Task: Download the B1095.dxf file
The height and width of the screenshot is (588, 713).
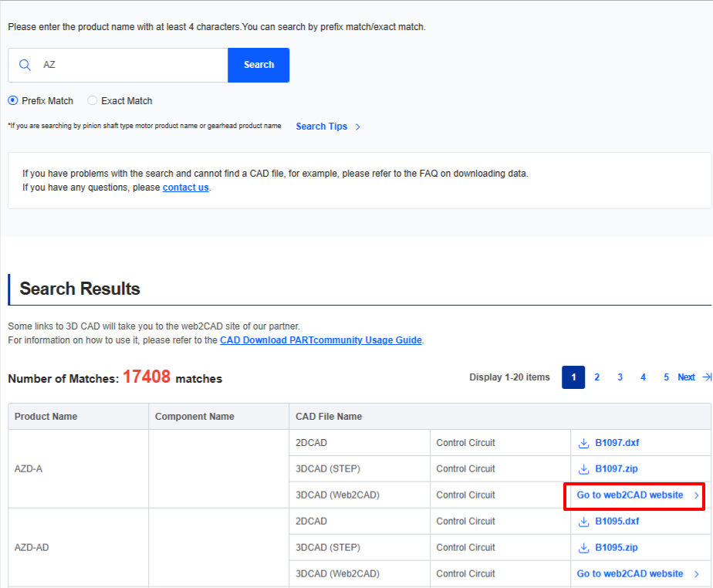Action: [617, 522]
